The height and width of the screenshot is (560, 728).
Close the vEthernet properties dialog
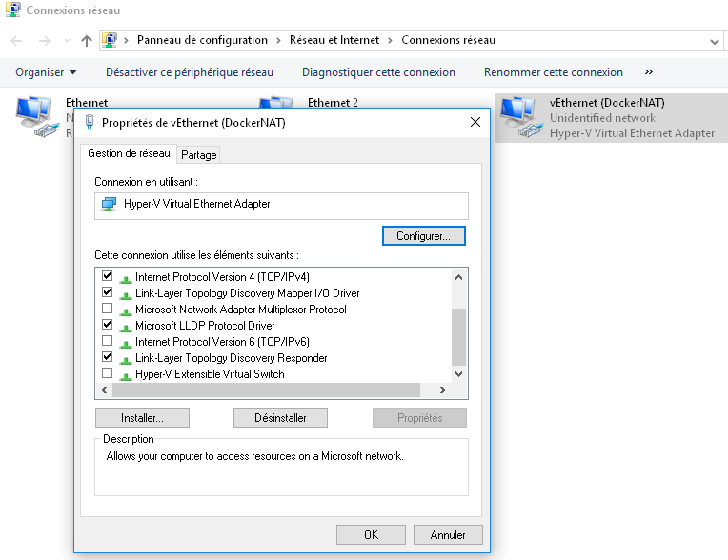pos(475,122)
